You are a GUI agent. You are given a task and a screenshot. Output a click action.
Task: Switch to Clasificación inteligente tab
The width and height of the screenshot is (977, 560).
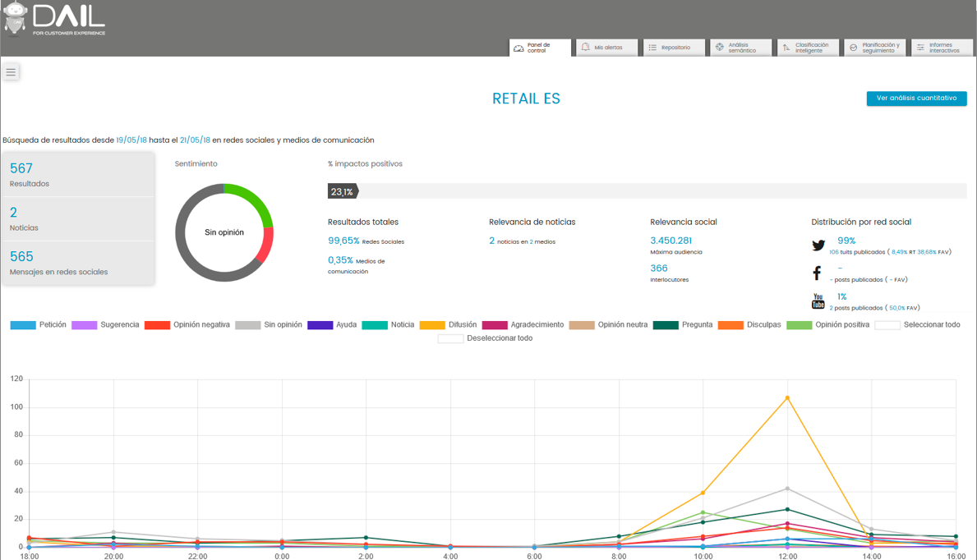tap(809, 48)
